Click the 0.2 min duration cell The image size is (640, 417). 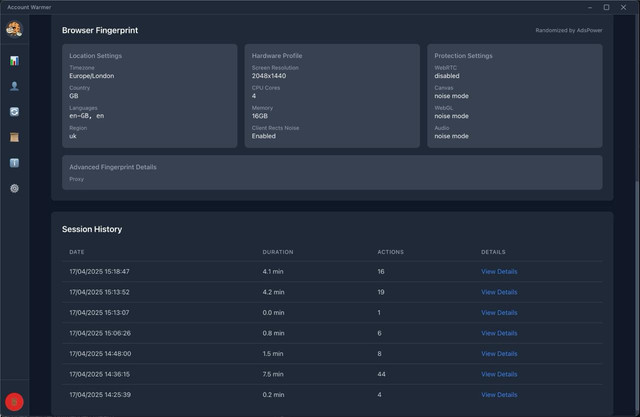(x=273, y=395)
